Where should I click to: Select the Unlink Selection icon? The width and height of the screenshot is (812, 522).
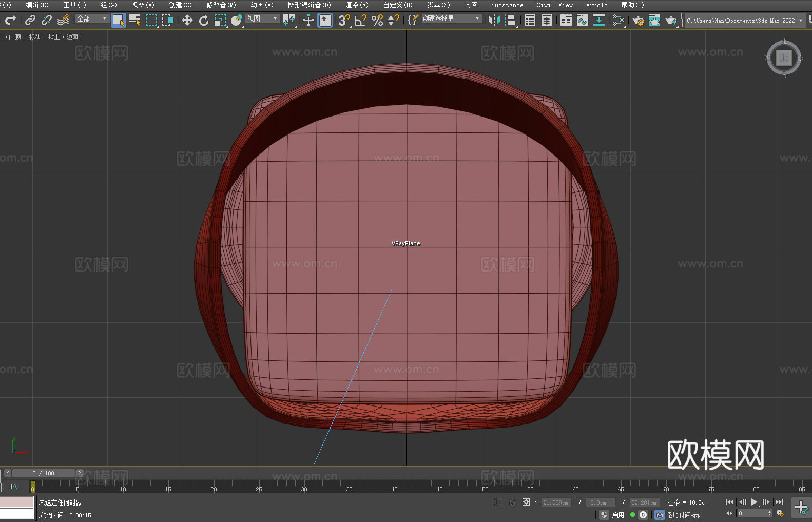click(x=47, y=20)
